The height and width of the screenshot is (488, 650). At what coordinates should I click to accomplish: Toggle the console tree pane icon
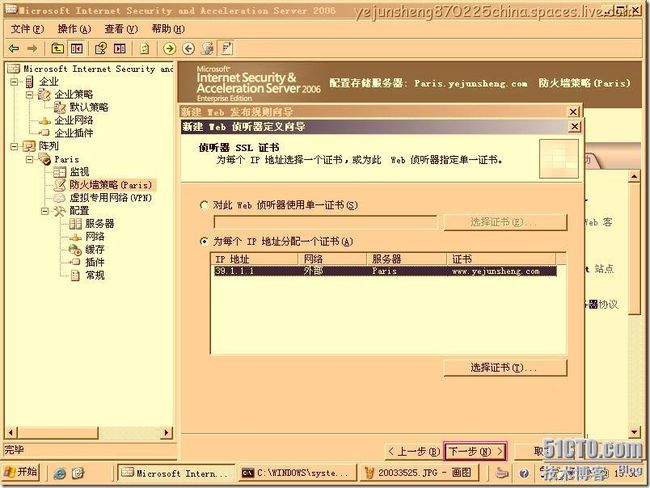77,49
